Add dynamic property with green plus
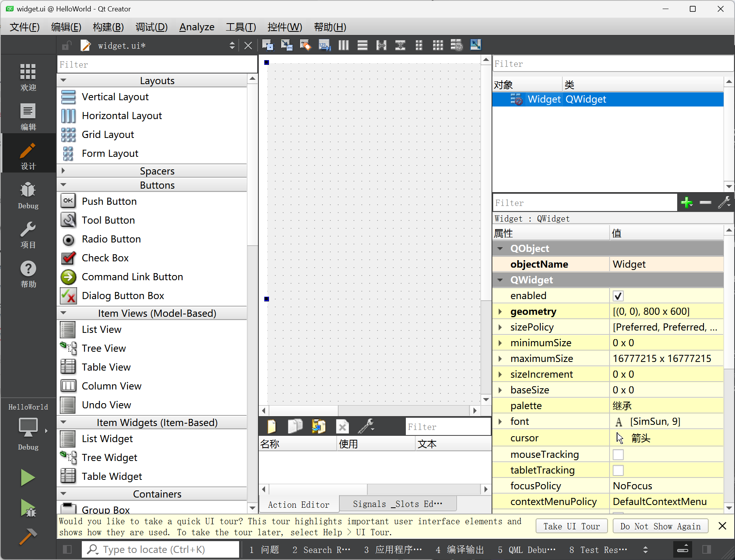Image resolution: width=735 pixels, height=560 pixels. coord(687,203)
